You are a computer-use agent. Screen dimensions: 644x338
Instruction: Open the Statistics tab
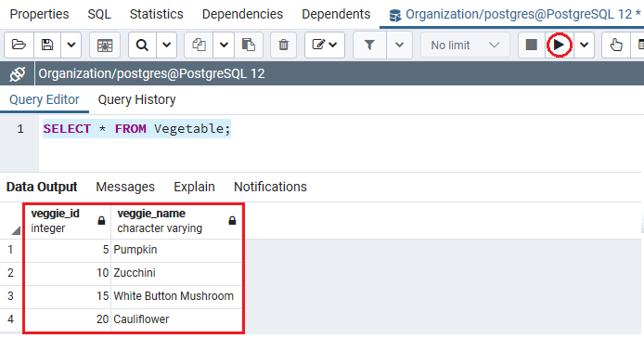[157, 14]
